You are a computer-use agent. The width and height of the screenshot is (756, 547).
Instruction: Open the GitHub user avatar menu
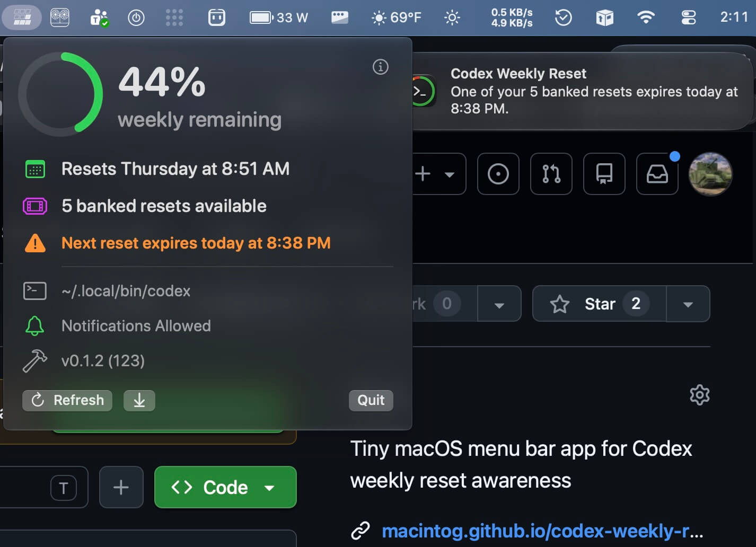(x=710, y=174)
